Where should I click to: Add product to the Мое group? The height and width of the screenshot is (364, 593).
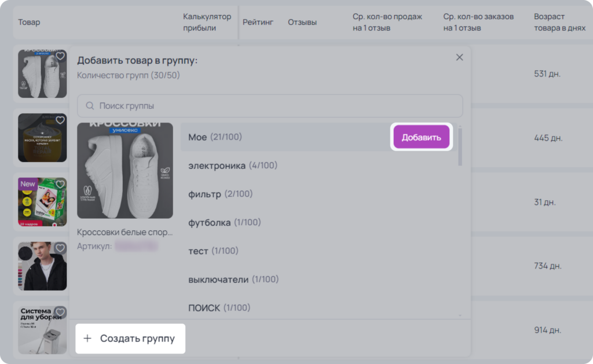422,137
